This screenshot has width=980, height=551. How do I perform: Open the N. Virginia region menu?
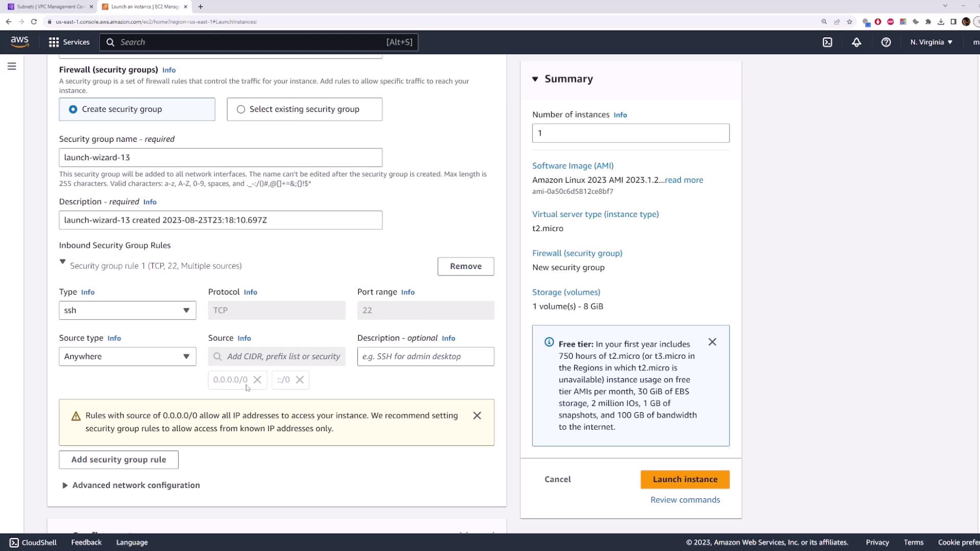pos(931,42)
